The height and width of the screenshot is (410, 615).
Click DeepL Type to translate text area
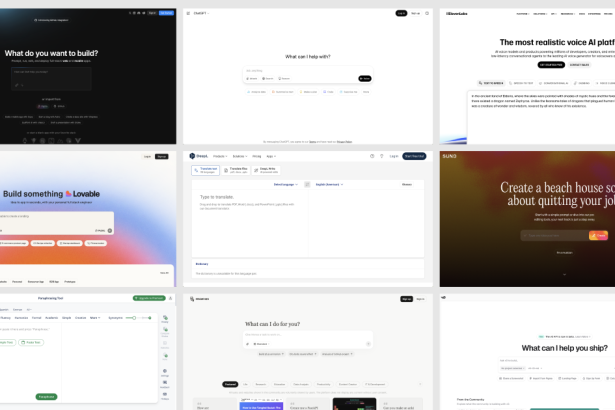(x=249, y=224)
